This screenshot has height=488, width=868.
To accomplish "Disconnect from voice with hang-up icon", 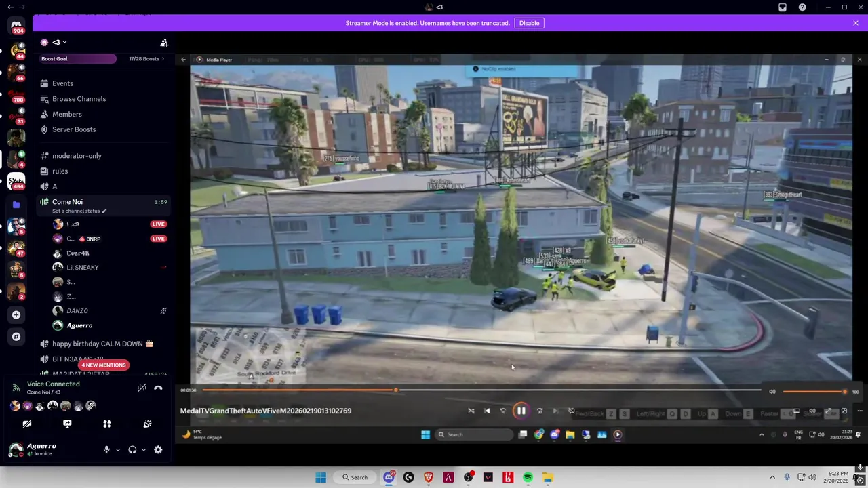I will click(158, 388).
